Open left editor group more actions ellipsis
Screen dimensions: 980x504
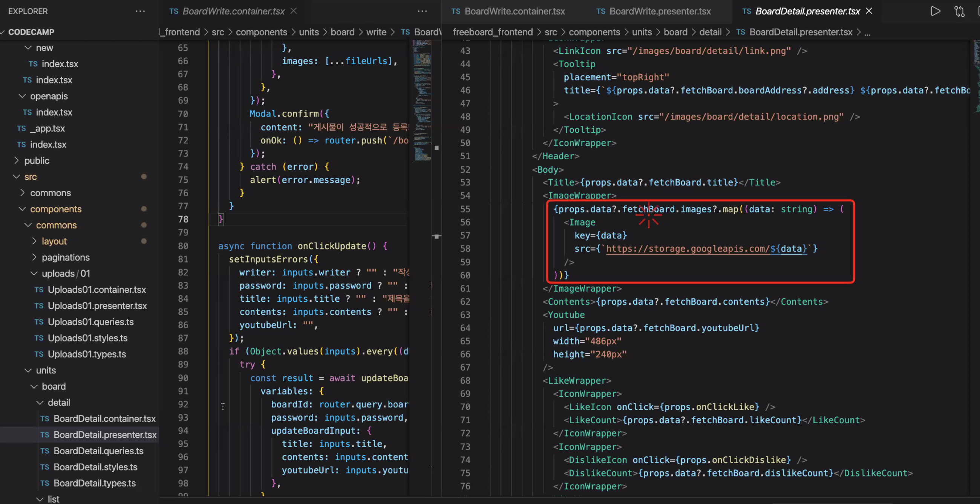422,11
